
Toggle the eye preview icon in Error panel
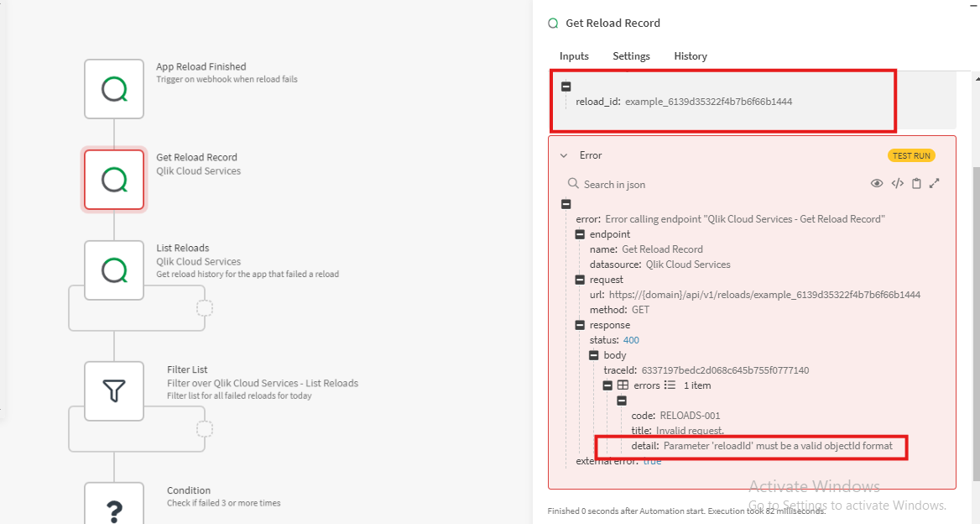877,184
